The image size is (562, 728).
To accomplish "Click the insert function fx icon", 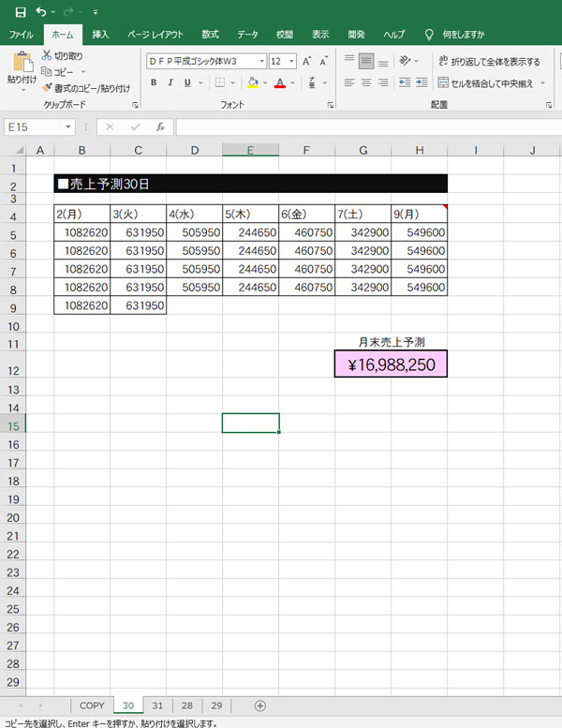I will (x=160, y=127).
